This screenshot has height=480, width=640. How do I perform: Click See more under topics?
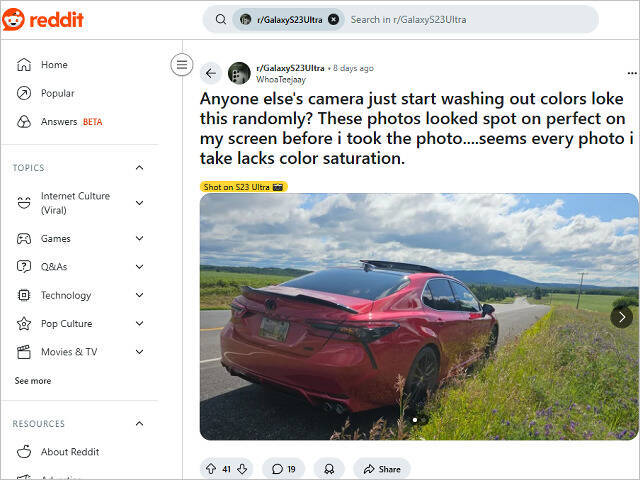(32, 381)
